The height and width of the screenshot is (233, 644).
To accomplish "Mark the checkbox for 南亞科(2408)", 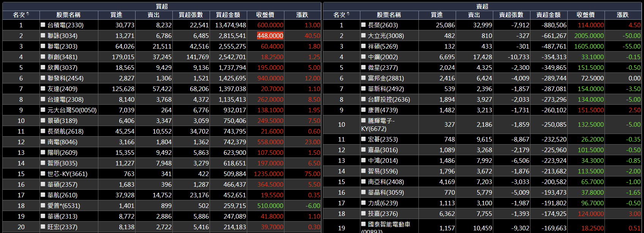I will (x=363, y=181).
